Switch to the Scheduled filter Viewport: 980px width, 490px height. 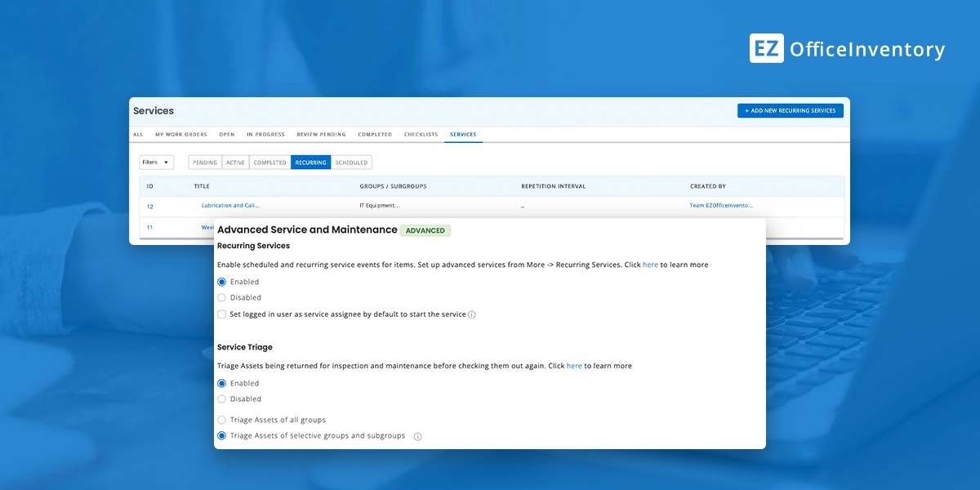tap(351, 162)
